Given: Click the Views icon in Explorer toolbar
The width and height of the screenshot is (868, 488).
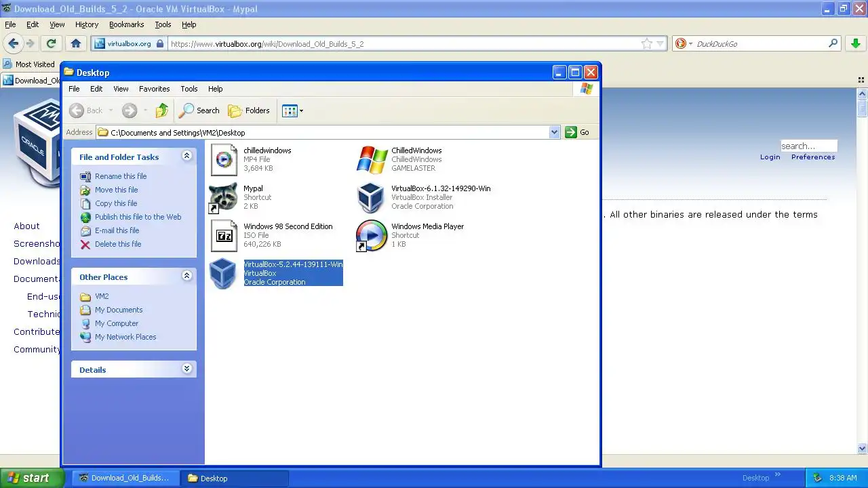Looking at the screenshot, I should pyautogui.click(x=290, y=110).
